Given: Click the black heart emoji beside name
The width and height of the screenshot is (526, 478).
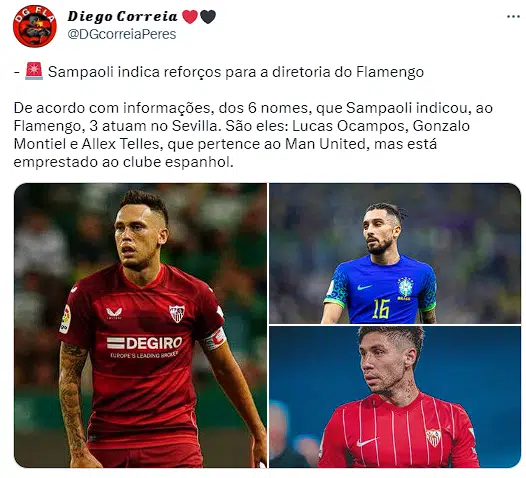Looking at the screenshot, I should [x=208, y=17].
